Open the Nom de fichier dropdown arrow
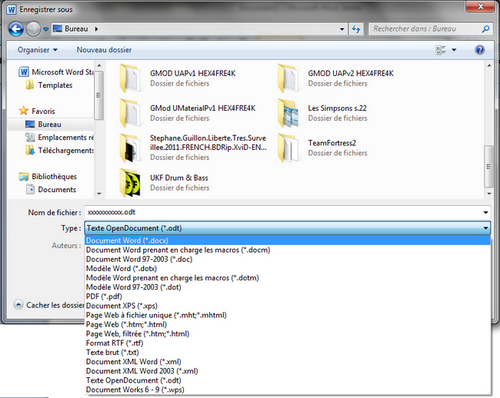The height and width of the screenshot is (398, 500). click(x=486, y=212)
